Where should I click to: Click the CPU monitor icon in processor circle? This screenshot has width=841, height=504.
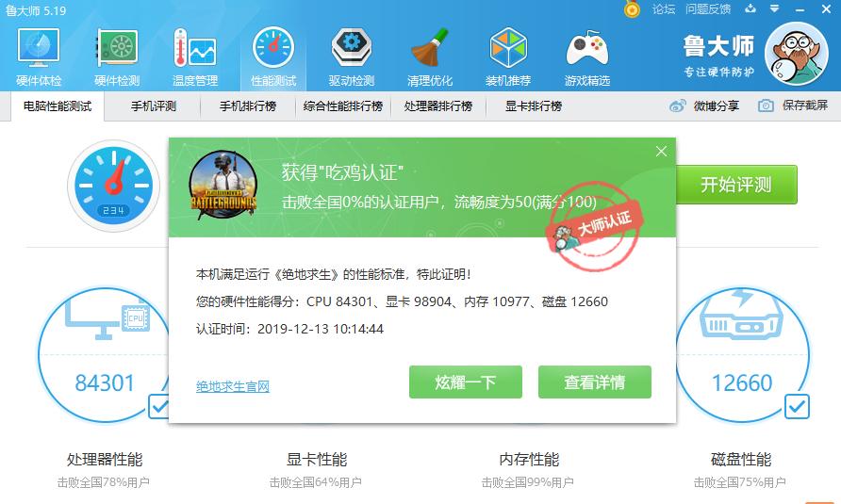coord(107,319)
